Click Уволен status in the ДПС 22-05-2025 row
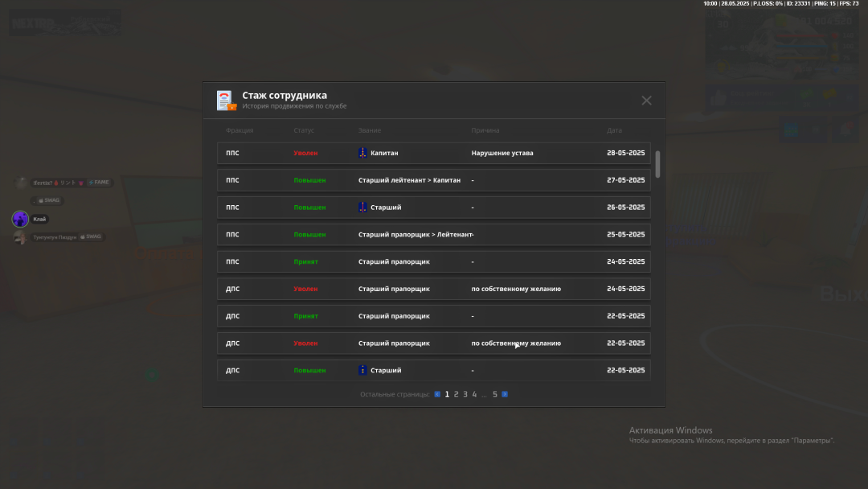Screen dimensions: 868x489 pyautogui.click(x=305, y=343)
